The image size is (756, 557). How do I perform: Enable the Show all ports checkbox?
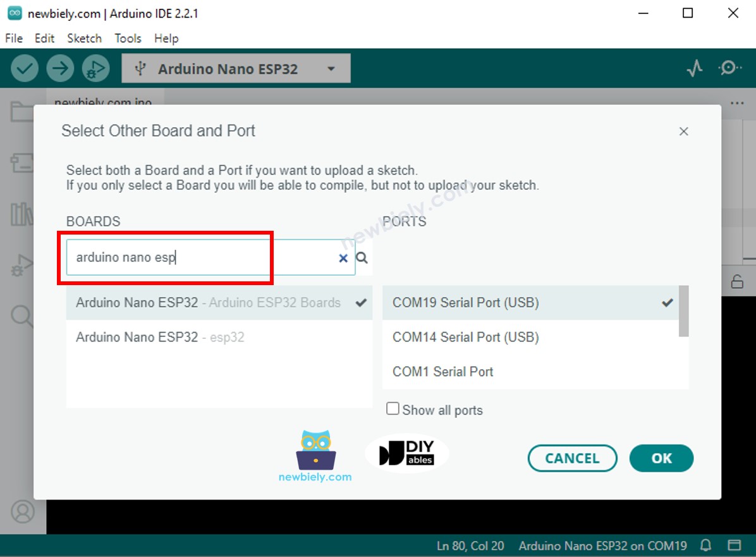pyautogui.click(x=393, y=410)
